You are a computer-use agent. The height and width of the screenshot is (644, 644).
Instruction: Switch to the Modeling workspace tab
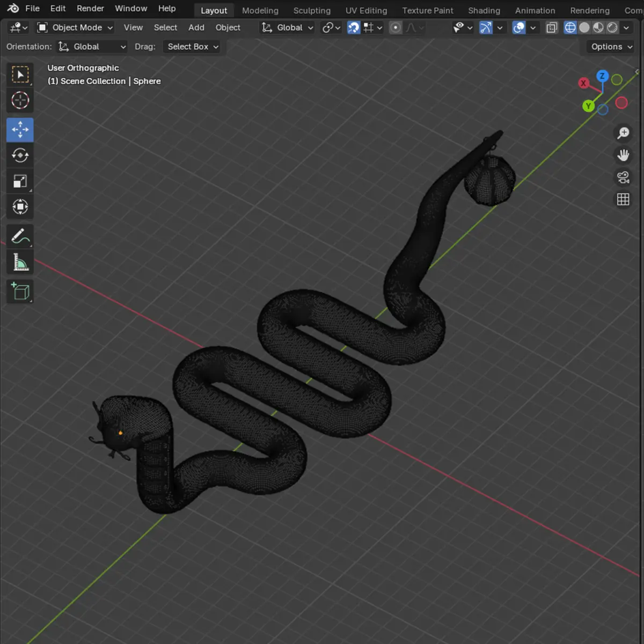pyautogui.click(x=260, y=10)
